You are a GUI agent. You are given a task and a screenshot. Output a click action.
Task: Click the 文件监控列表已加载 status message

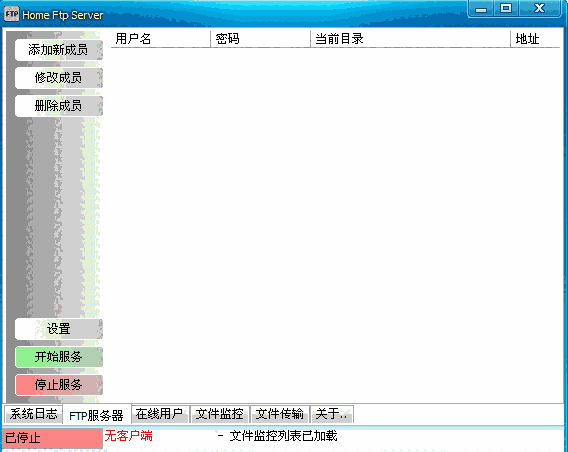tap(283, 436)
